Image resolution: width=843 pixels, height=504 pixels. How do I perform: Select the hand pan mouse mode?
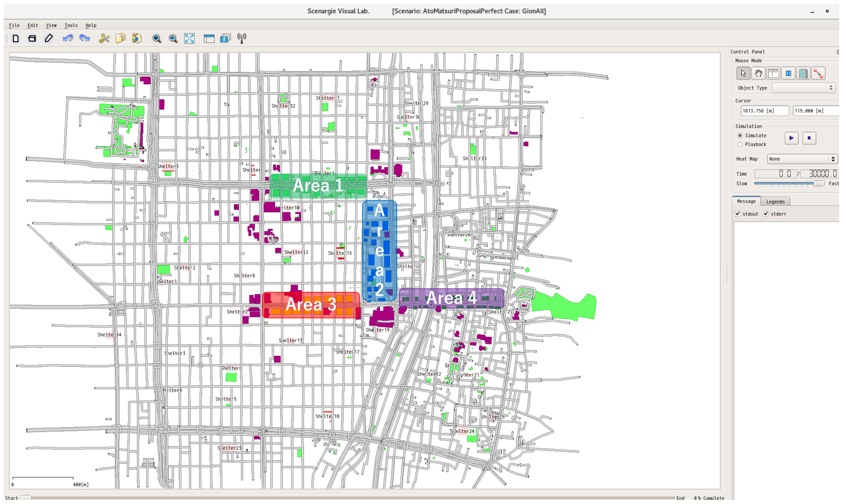tap(758, 73)
